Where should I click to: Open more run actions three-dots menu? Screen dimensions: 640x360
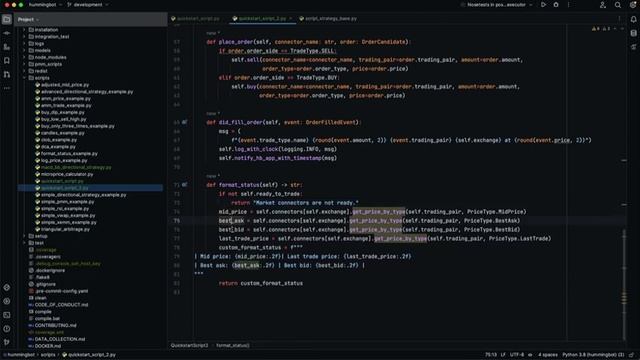[569, 5]
